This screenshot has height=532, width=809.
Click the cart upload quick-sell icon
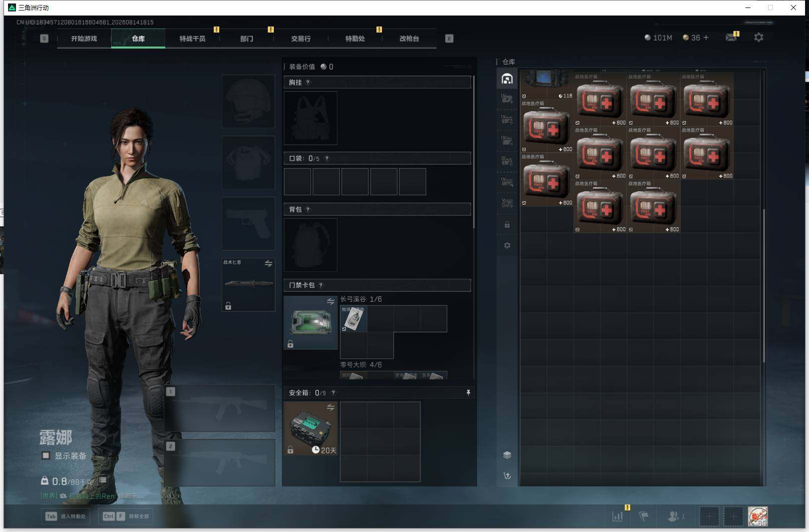507,476
